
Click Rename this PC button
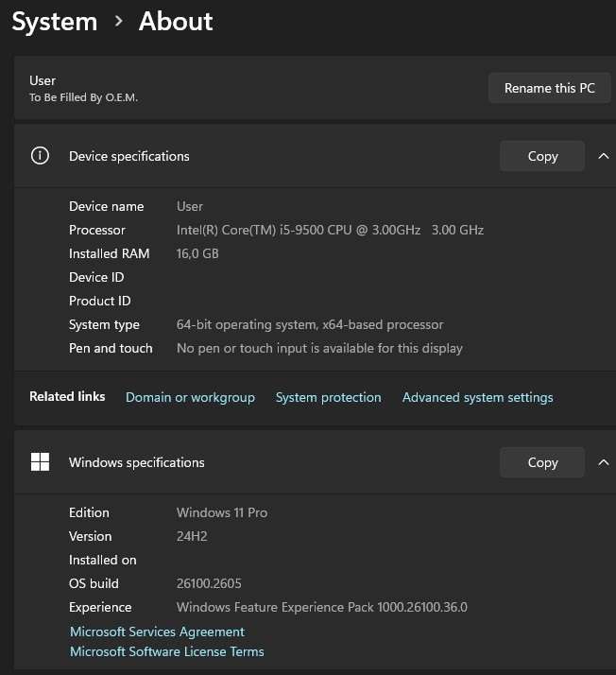tap(549, 88)
